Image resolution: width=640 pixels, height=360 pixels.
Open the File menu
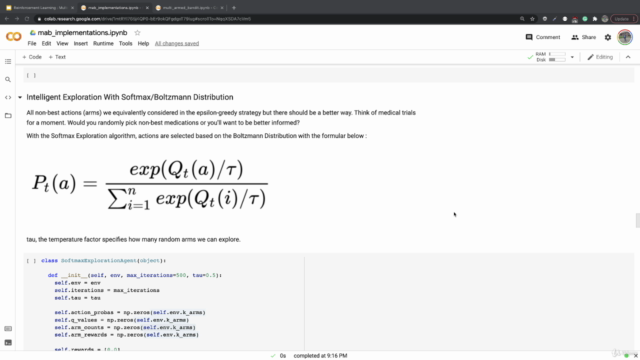[32, 43]
